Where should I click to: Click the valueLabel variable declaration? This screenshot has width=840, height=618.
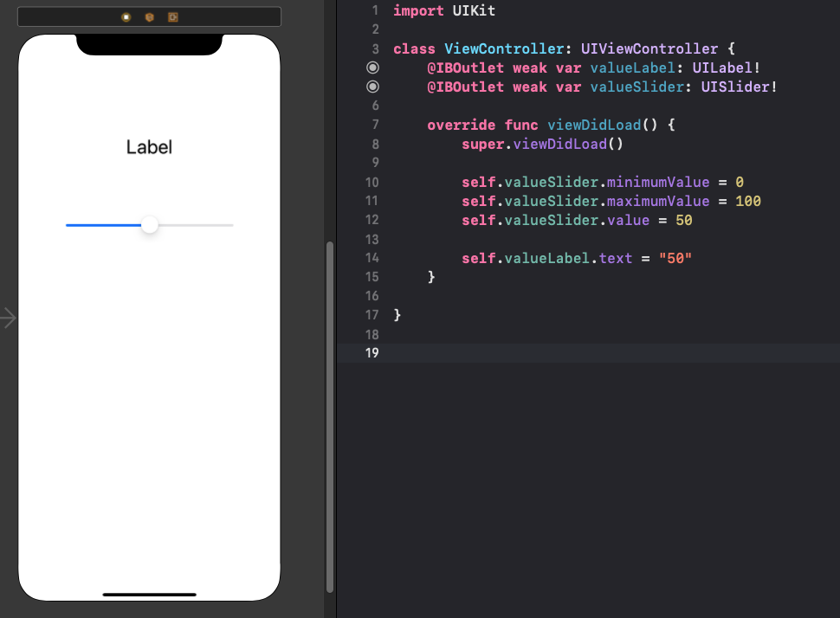(632, 68)
